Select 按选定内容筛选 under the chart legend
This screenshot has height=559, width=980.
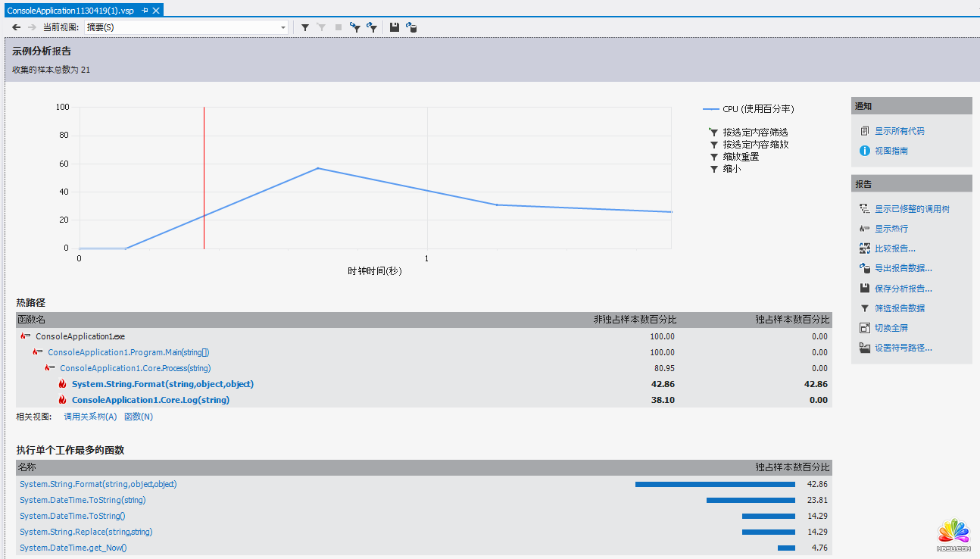755,133
